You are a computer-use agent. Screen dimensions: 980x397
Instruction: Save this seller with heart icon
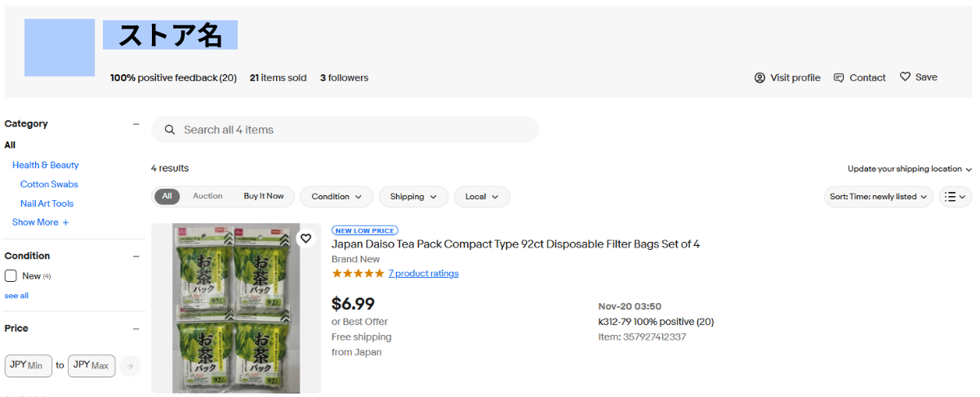coord(905,77)
